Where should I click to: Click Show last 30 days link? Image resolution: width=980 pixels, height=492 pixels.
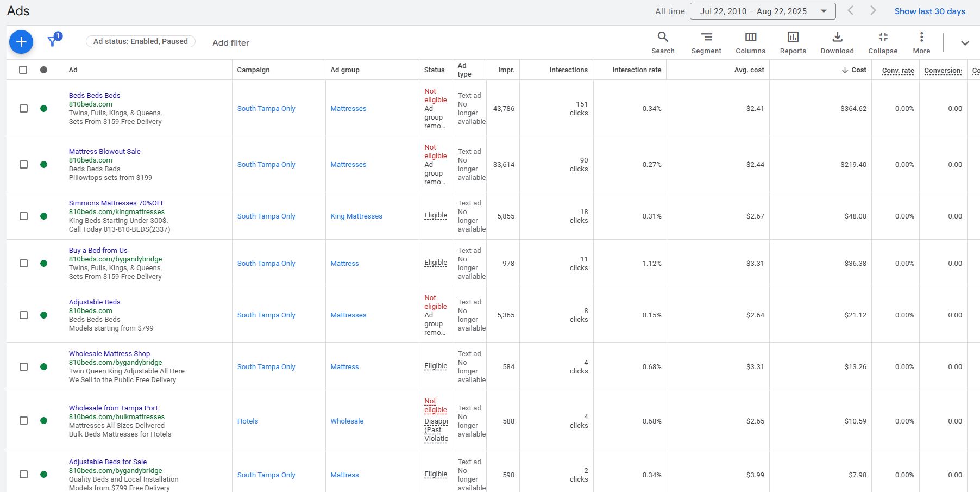(929, 11)
